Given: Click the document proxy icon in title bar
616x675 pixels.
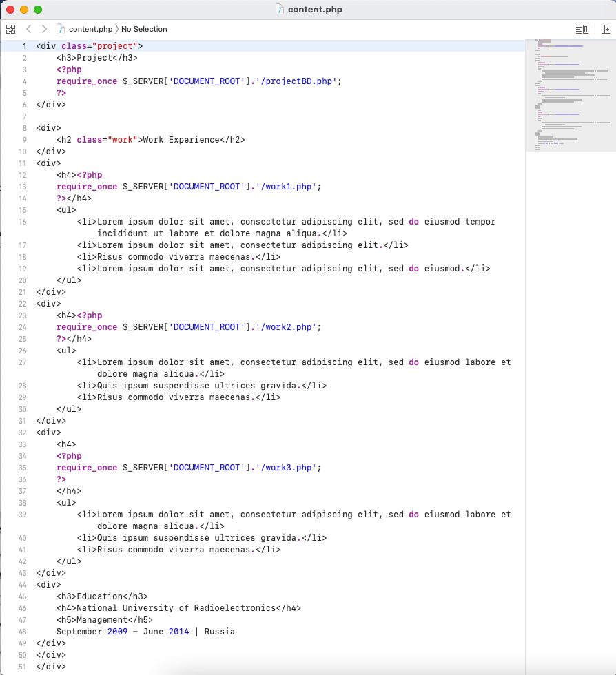Looking at the screenshot, I should pyautogui.click(x=280, y=10).
